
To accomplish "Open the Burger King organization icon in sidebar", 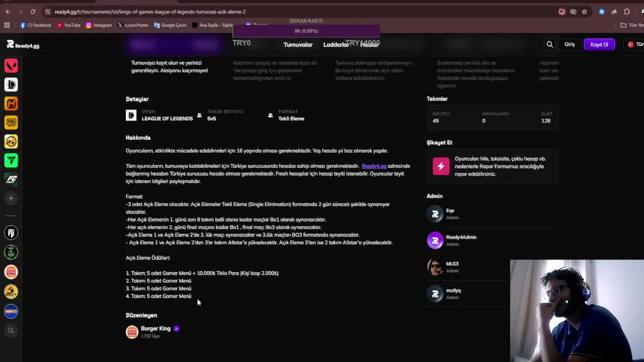I will point(11,272).
